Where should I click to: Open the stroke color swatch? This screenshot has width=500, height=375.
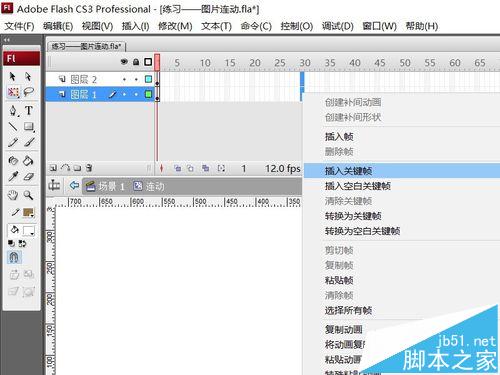pyautogui.click(x=28, y=212)
